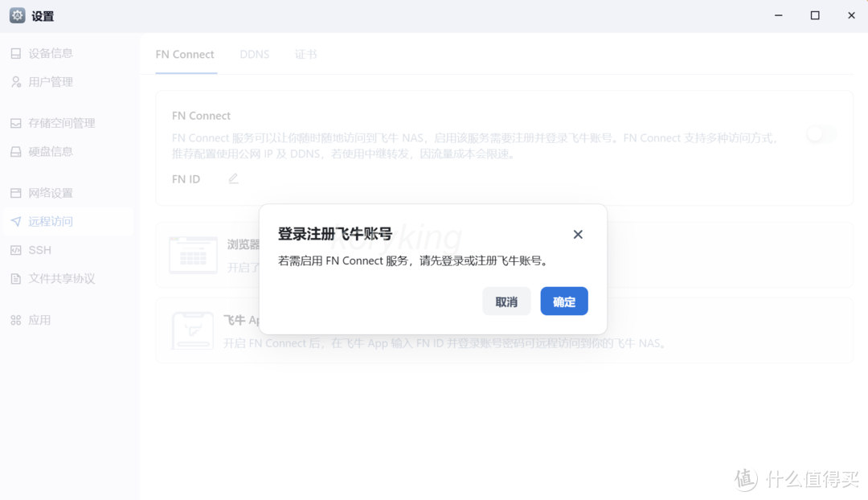Switch to the DDNS tab

[x=255, y=54]
